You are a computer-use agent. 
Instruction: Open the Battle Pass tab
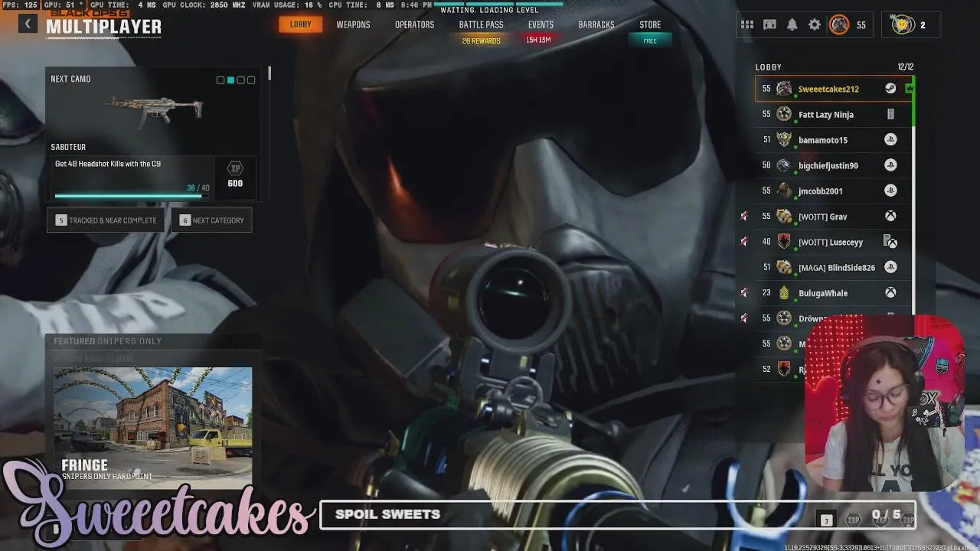coord(482,24)
